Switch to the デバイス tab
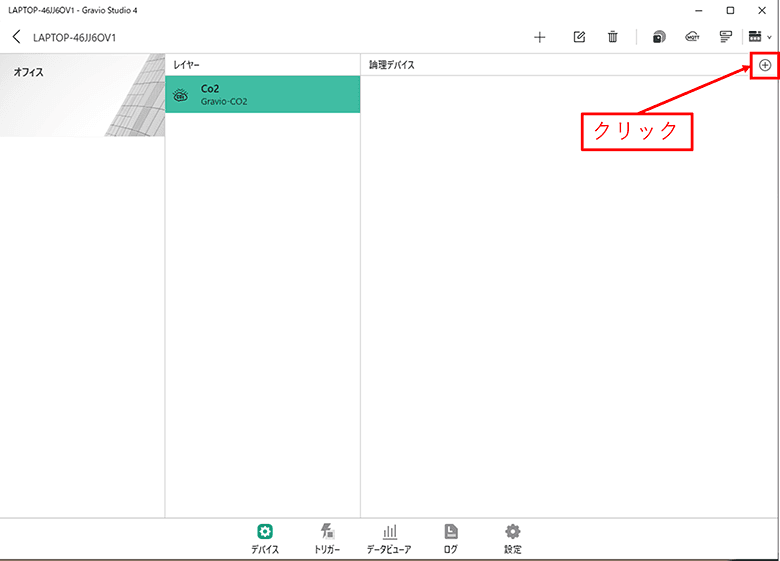 265,539
